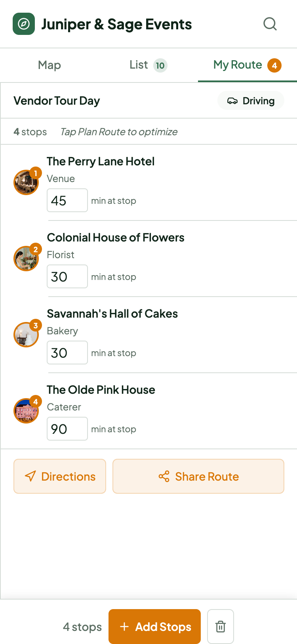Viewport: 297px width, 644px height.
Task: Click Colonial House of Flowers thumbnail
Action: coord(26,259)
